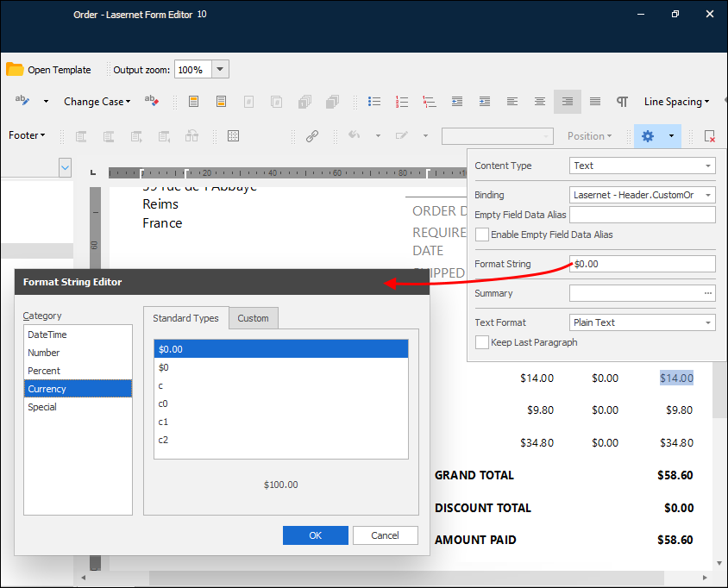Image resolution: width=728 pixels, height=588 pixels.
Task: Select the $0 format in the list
Action: [281, 367]
